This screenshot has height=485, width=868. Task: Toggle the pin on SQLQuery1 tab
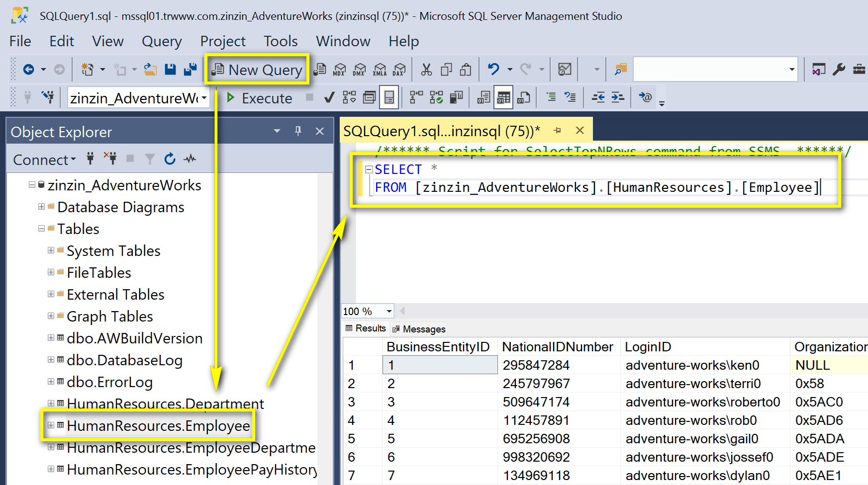point(558,131)
